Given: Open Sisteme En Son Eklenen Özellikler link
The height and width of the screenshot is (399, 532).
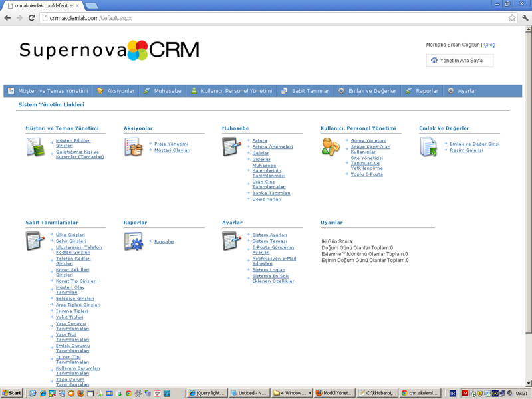Looking at the screenshot, I should point(273,279).
